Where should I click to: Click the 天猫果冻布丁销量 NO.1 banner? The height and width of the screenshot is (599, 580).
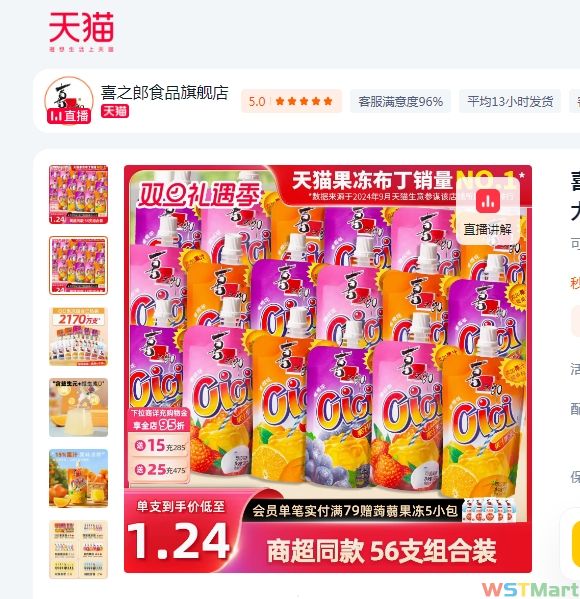point(405,181)
